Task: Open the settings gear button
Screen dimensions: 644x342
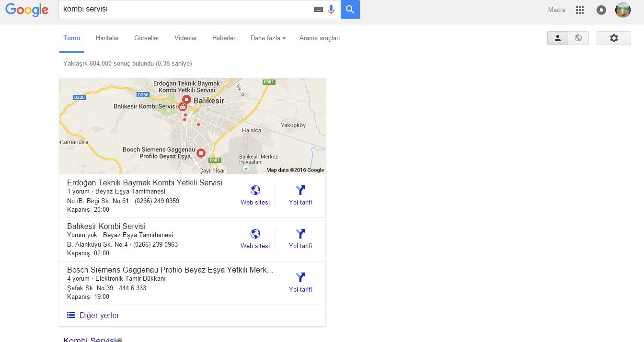Action: point(614,38)
